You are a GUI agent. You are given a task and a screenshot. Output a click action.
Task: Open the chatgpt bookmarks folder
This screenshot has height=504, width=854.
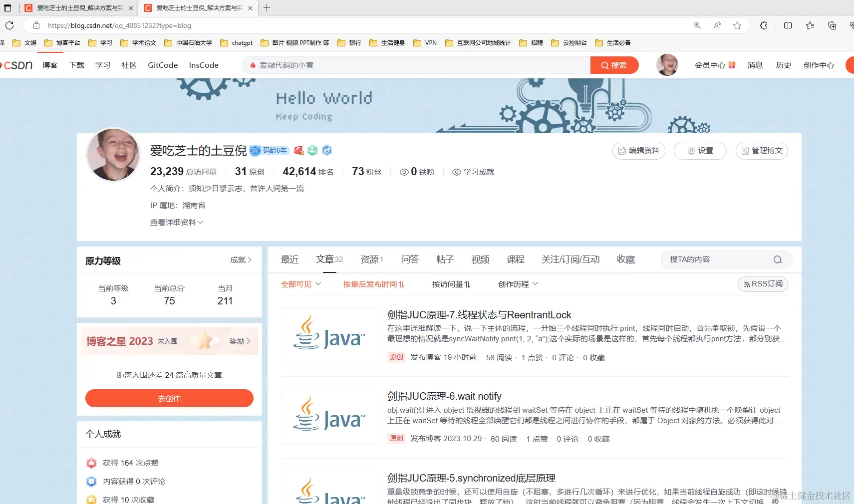tap(237, 43)
